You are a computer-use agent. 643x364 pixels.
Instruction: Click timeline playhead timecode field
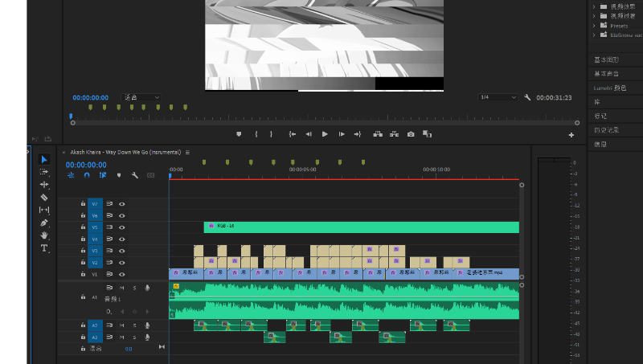click(86, 165)
